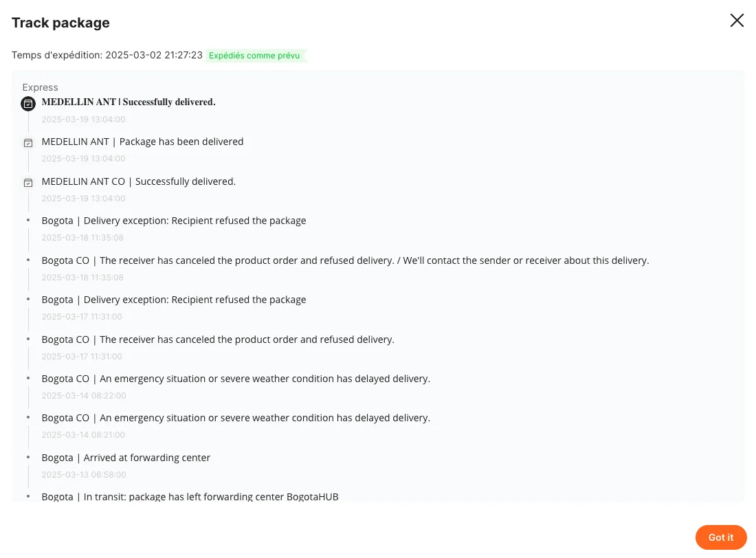
Task: Click the 2025-03-13 06:58:00 timestamp
Action: [83, 475]
